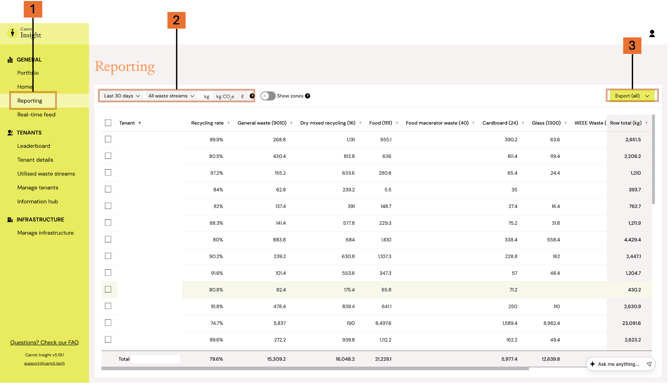This screenshot has height=386, width=670.
Task: Click the WEEE Waste column header
Action: [x=590, y=123]
